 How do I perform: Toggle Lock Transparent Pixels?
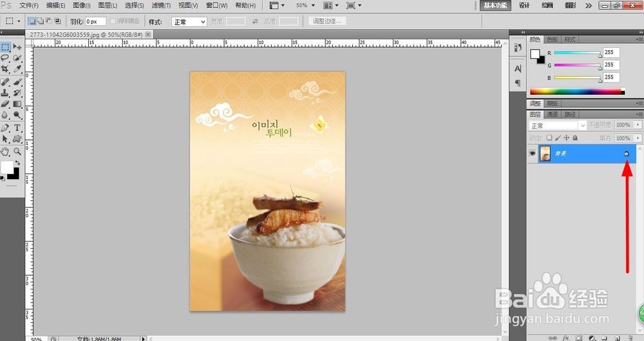[x=549, y=138]
